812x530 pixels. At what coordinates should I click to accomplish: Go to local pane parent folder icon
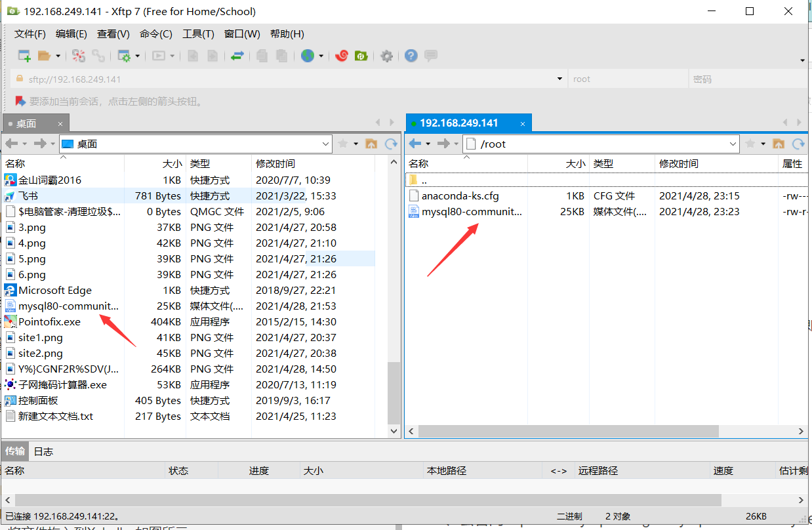(371, 144)
